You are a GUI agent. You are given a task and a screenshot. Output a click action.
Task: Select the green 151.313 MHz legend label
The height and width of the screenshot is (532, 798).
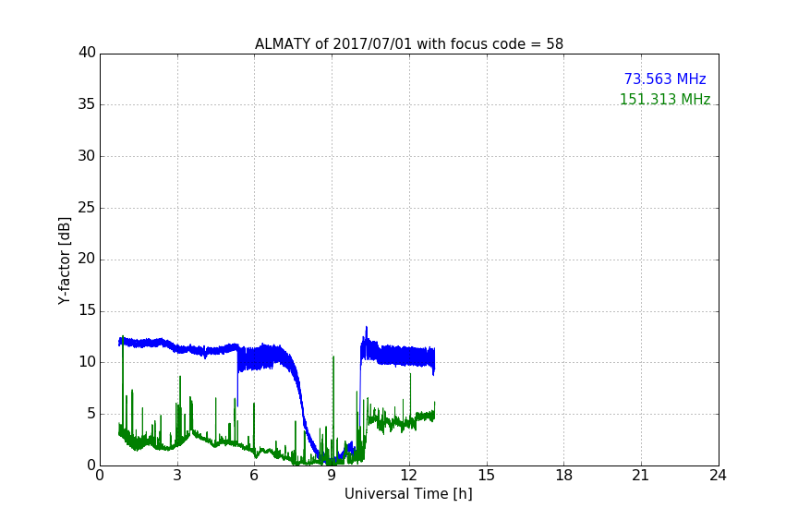coord(665,99)
